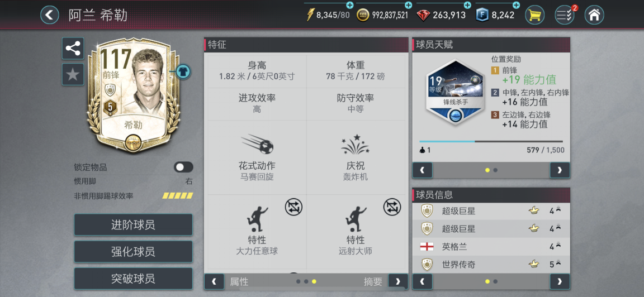Add more energy using plus above 8,345/80
Viewport: 644px width, 297px height.
(x=350, y=5)
